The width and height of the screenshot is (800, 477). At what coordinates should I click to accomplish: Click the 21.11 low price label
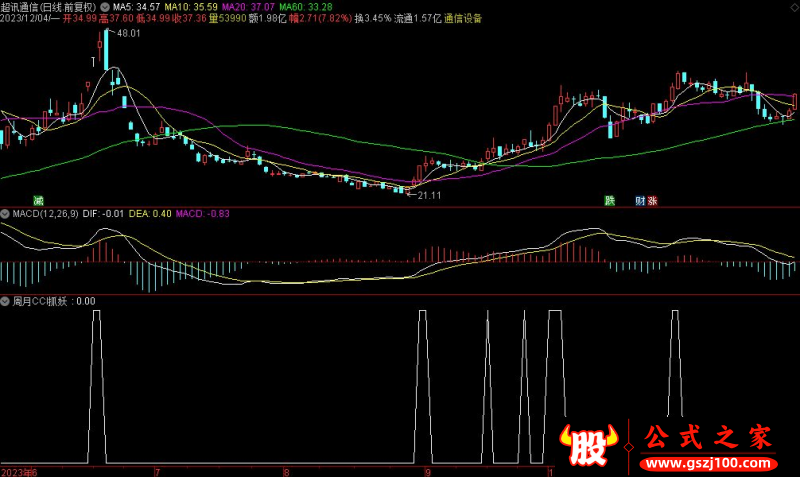[429, 195]
